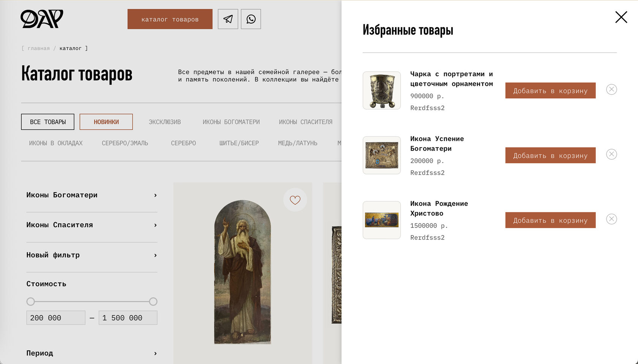The width and height of the screenshot is (638, 364).
Task: Select the ВСЕ ТОВАРЫ tab
Action: pos(48,122)
